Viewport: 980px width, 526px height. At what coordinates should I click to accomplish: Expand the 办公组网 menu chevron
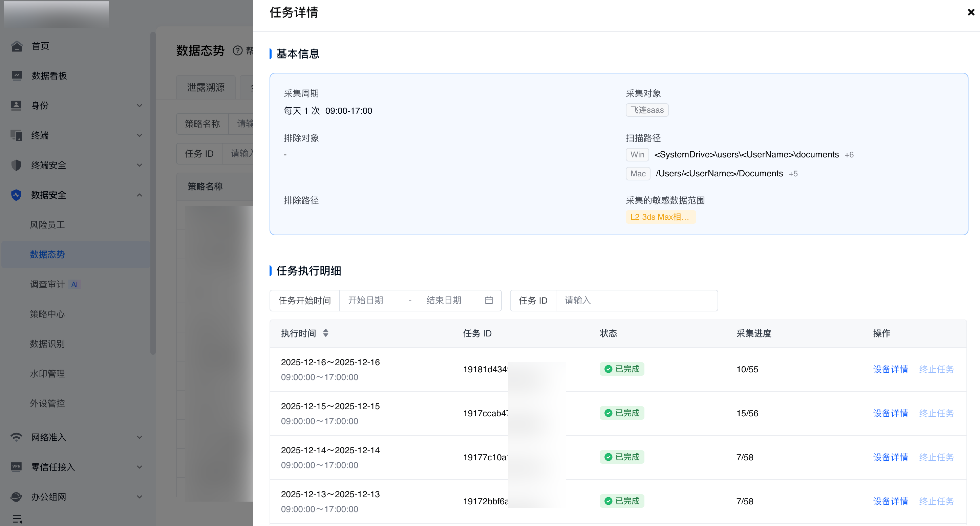tap(140, 497)
